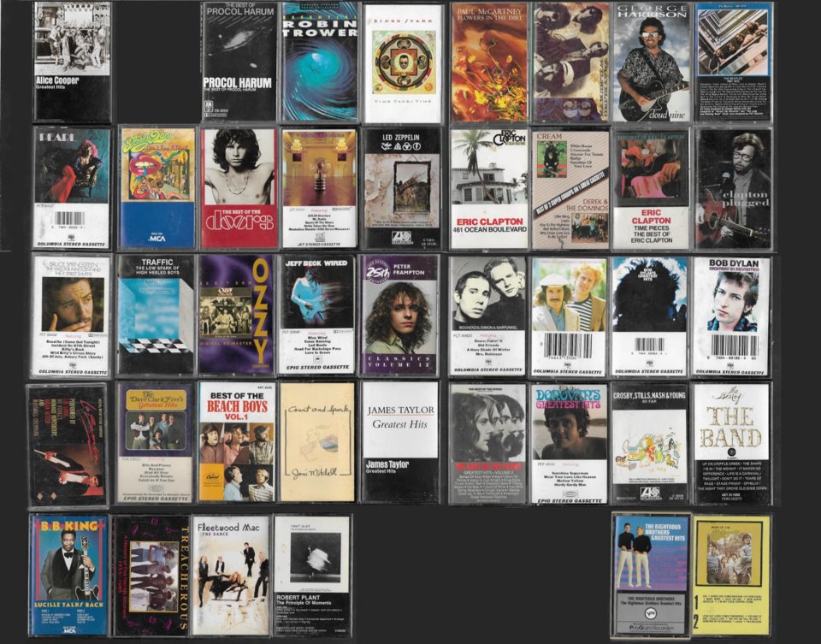Select the Bruce Springsteen Columbia cassette

pos(71,315)
